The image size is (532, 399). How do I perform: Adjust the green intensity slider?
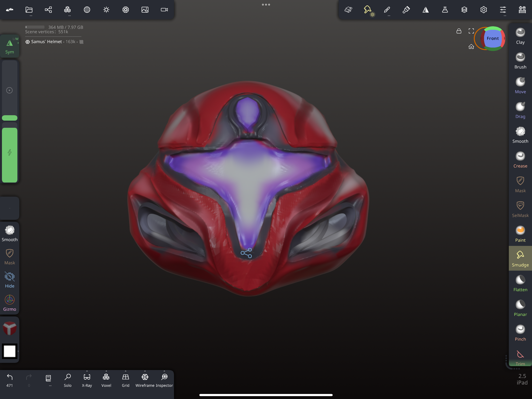(x=10, y=153)
